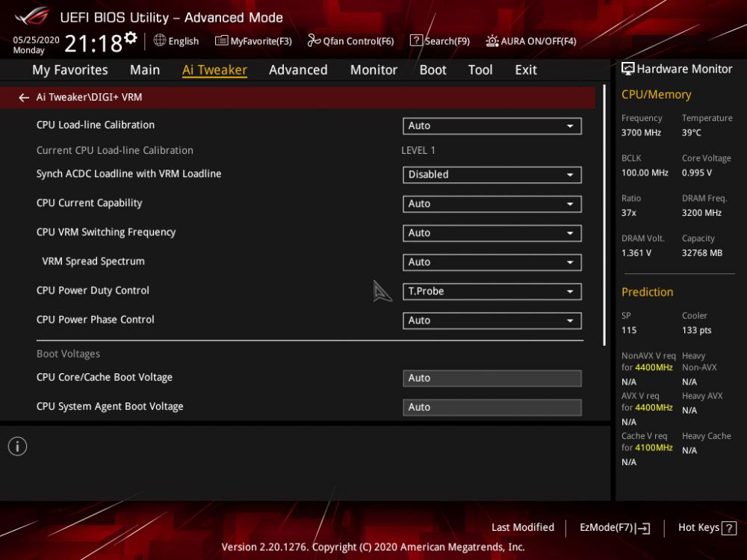Image resolution: width=747 pixels, height=560 pixels.
Task: Click the EzMode exit arrow icon
Action: (x=642, y=528)
